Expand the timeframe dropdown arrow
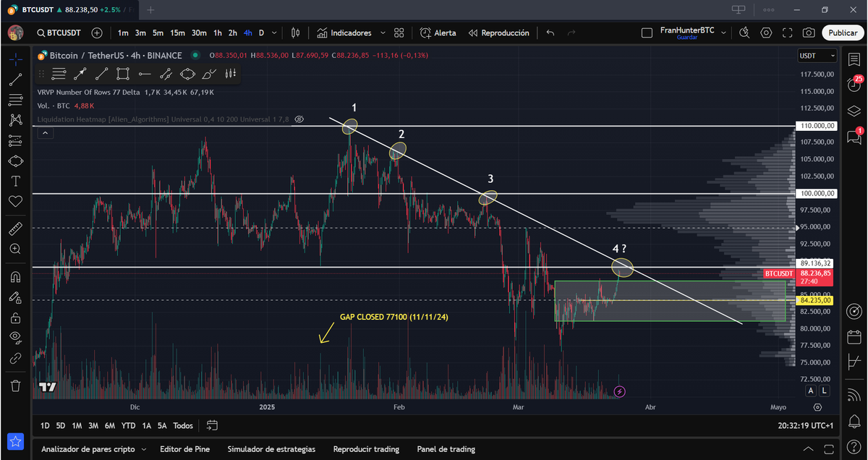 (275, 33)
